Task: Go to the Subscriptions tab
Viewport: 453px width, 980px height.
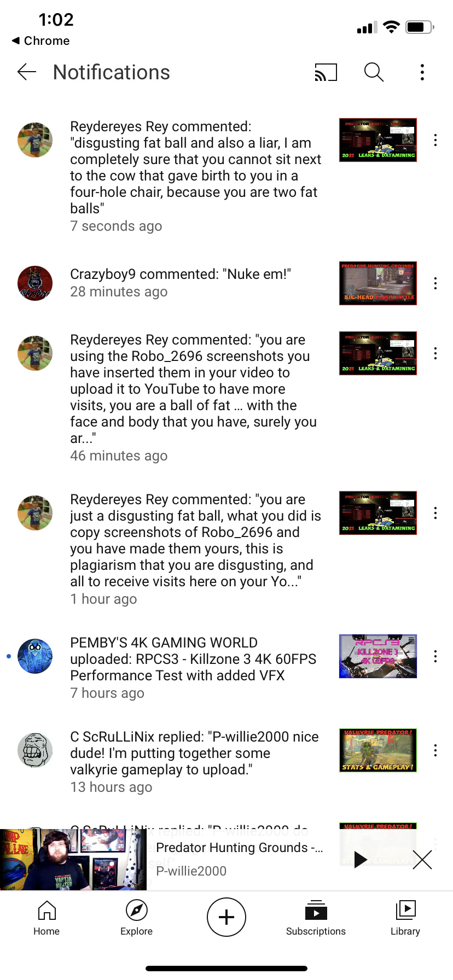Action: (x=316, y=918)
